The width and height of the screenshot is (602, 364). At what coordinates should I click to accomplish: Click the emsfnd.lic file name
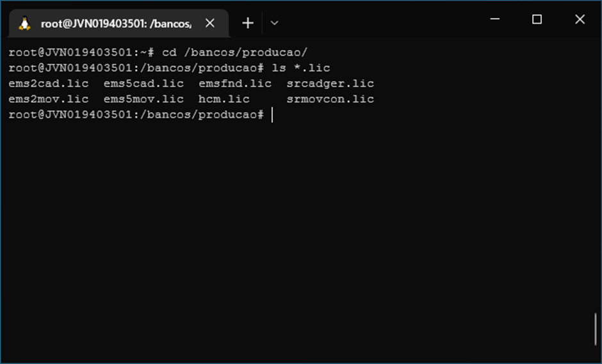[x=235, y=84]
